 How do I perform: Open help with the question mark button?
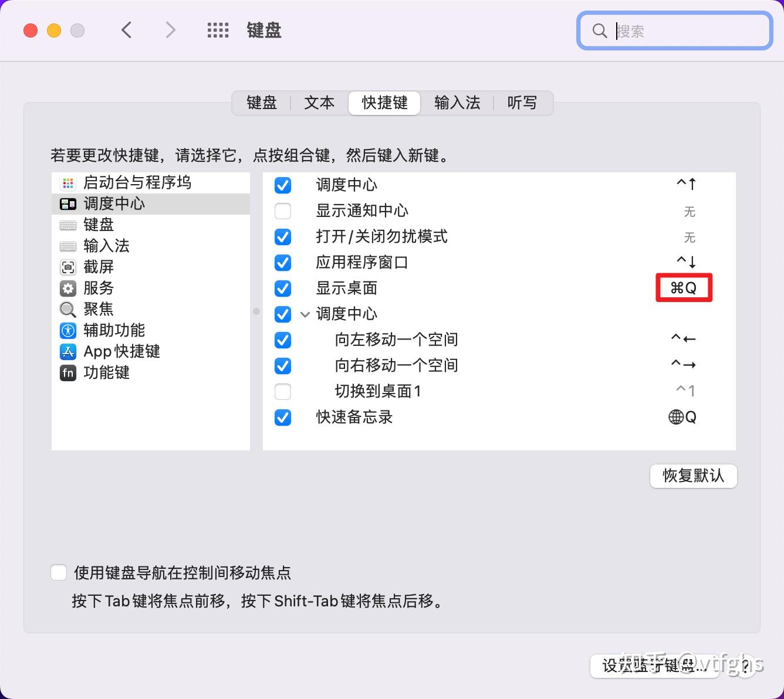coord(745,666)
